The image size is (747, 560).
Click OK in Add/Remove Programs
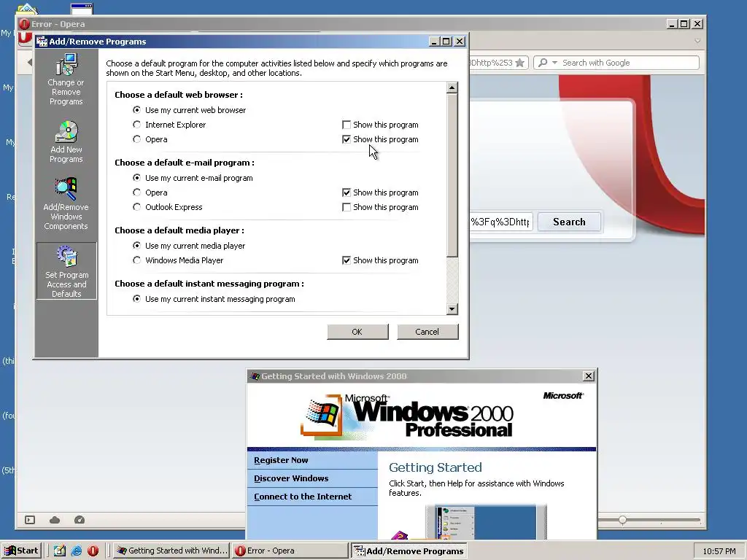point(357,332)
